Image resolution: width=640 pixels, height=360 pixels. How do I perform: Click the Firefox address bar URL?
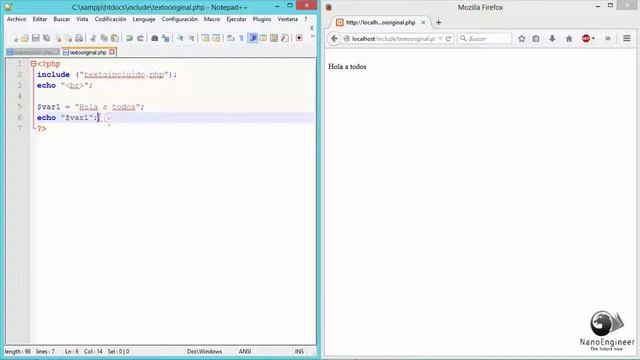click(x=393, y=39)
